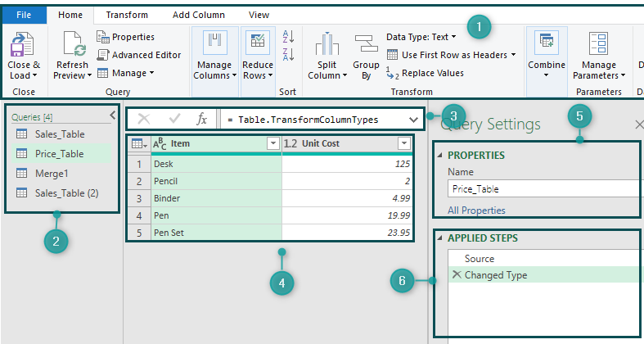
Task: Open the File tab
Action: 24,16
